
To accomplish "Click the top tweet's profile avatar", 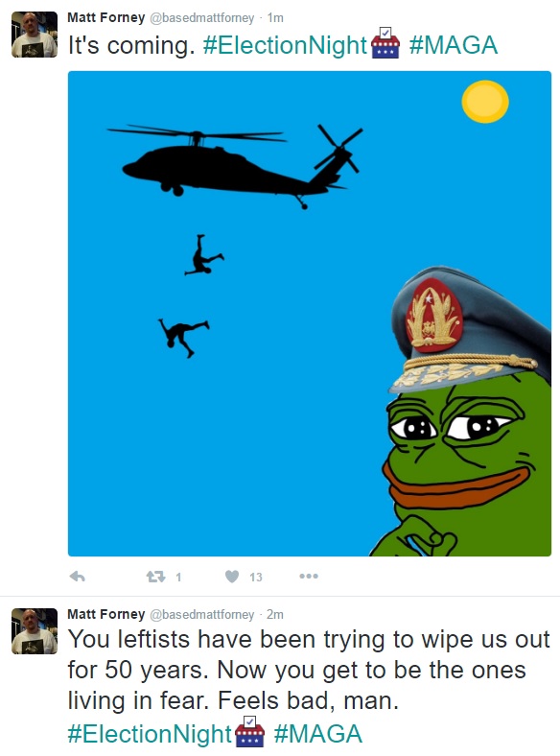I will (35, 35).
